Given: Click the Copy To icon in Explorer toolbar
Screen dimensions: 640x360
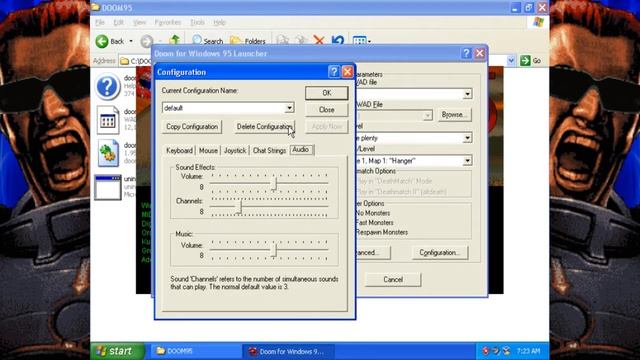Looking at the screenshot, I should 301,41.
